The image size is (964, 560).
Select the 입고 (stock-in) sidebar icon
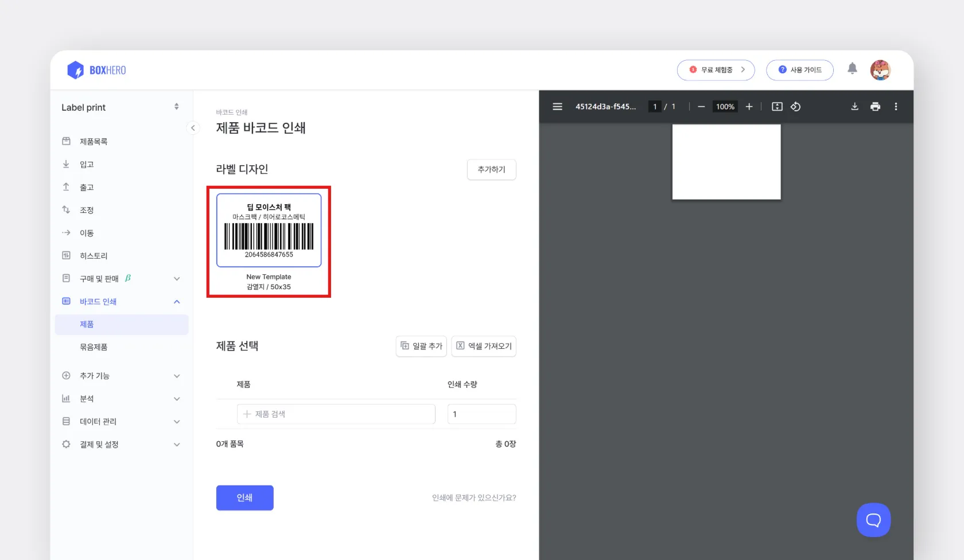click(66, 164)
